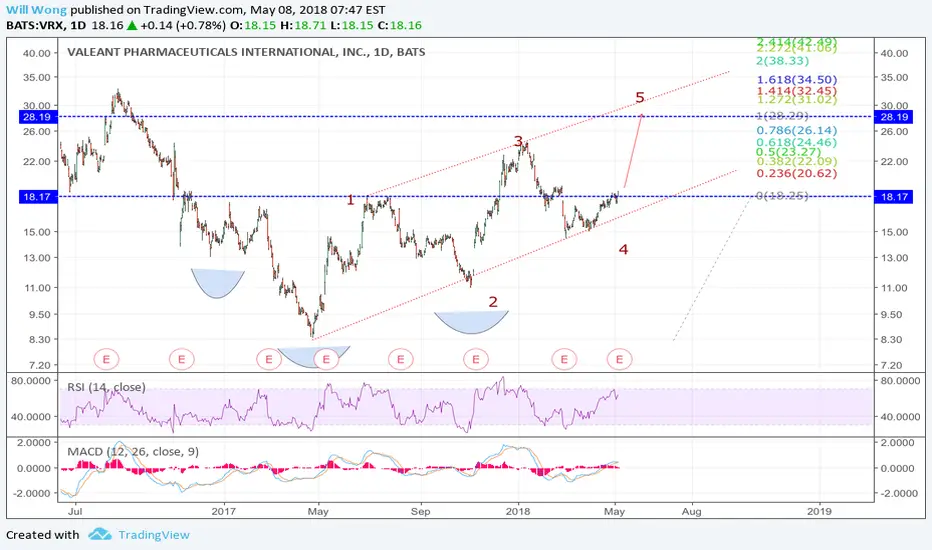Select the 0(18.25) Fibonacci level label

pyautogui.click(x=782, y=195)
